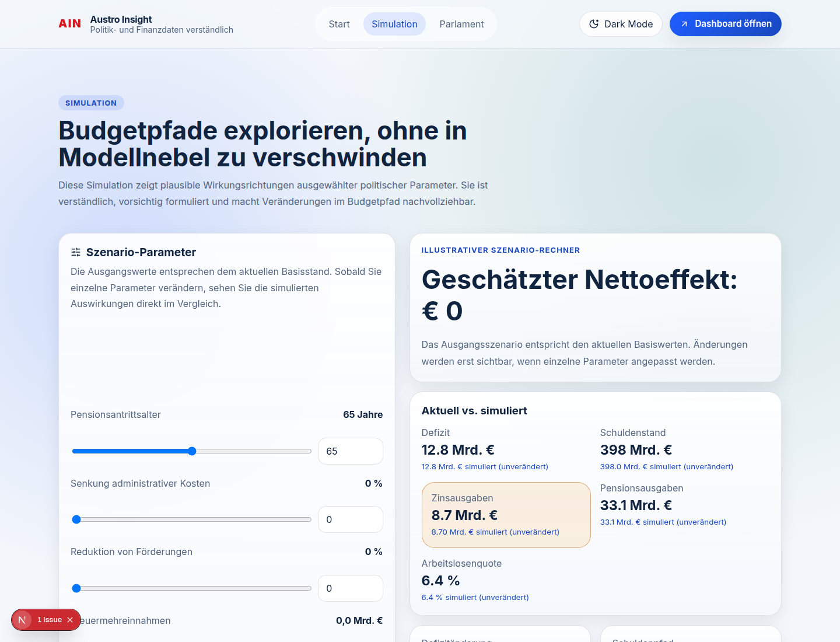Image resolution: width=840 pixels, height=642 pixels.
Task: Click the arrow icon on Dashboard öffnen
Action: (x=684, y=24)
